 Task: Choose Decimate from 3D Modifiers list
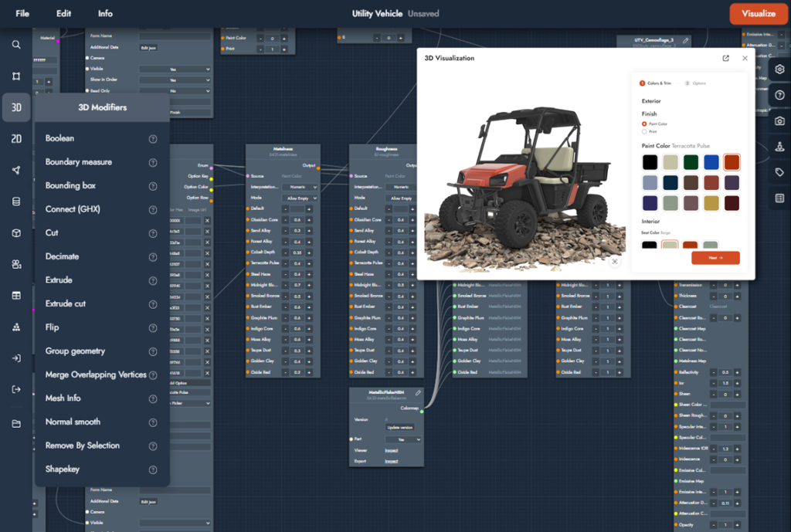point(62,256)
